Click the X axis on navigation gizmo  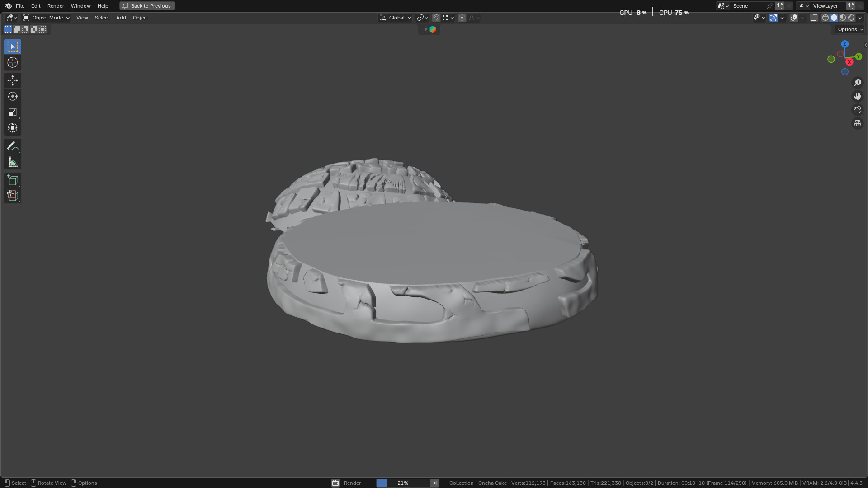[849, 62]
